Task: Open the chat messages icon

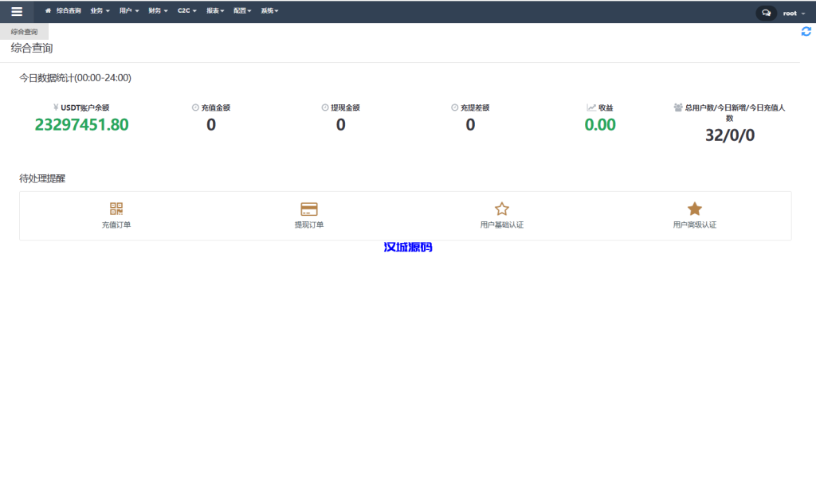Action: (x=766, y=13)
